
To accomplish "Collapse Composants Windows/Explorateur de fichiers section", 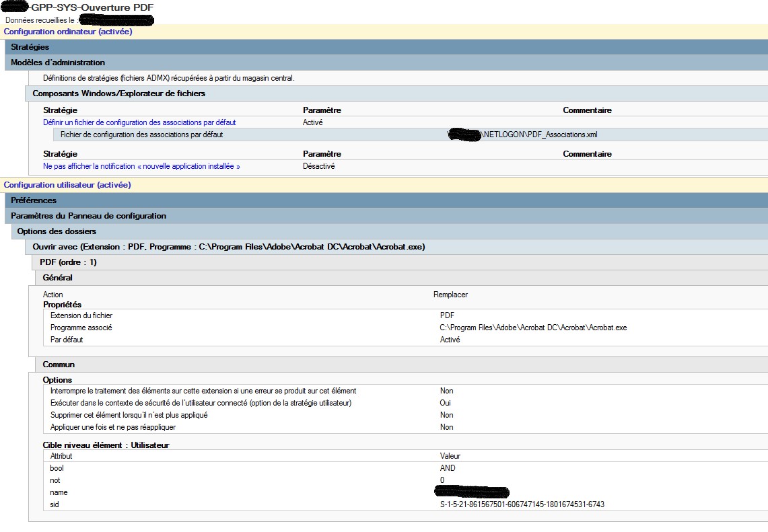I will [119, 93].
